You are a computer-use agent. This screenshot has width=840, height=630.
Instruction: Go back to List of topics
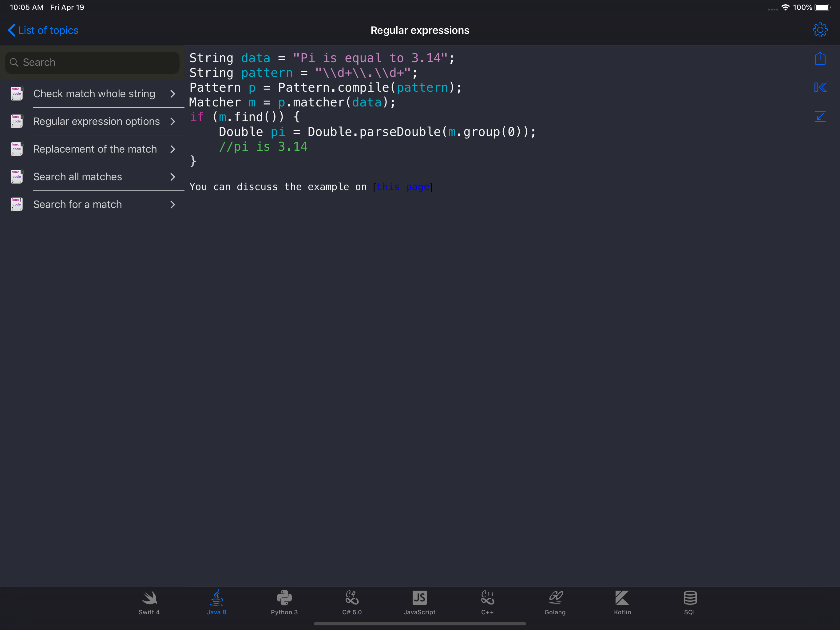43,30
